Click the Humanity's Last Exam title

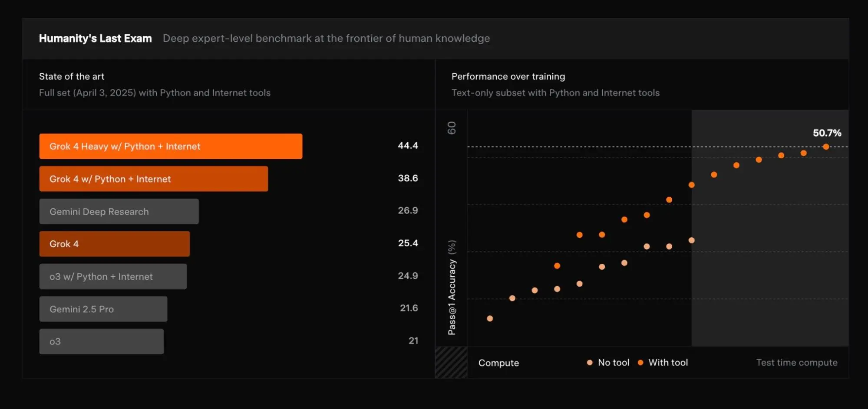click(96, 38)
